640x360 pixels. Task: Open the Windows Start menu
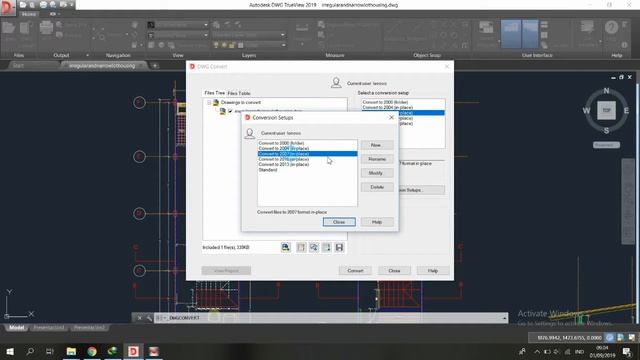(x=10, y=351)
